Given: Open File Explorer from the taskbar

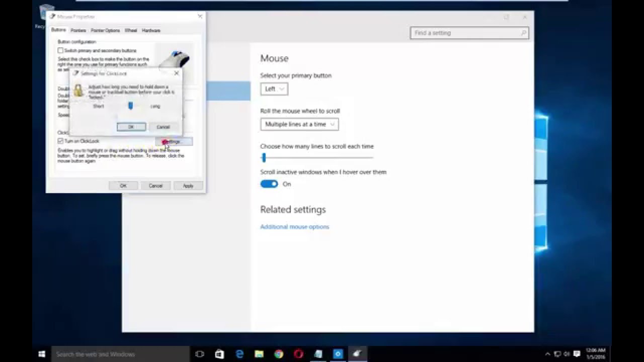Looking at the screenshot, I should (259, 354).
